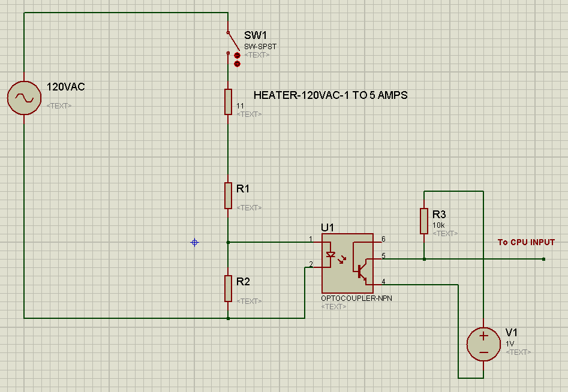The width and height of the screenshot is (568, 392).
Task: Click the SW-SPST label under SW1
Action: click(x=260, y=47)
